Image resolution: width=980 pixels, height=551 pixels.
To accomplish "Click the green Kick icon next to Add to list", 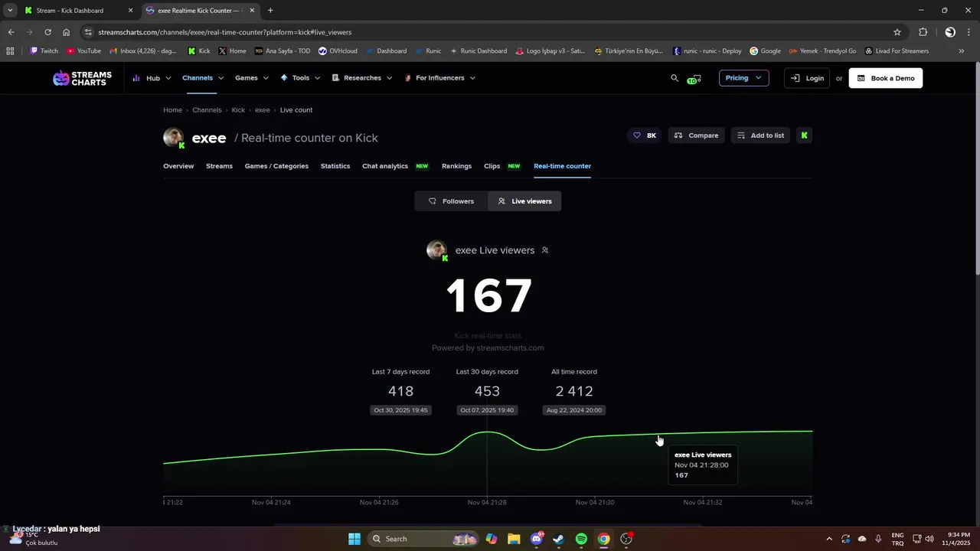I will (804, 135).
